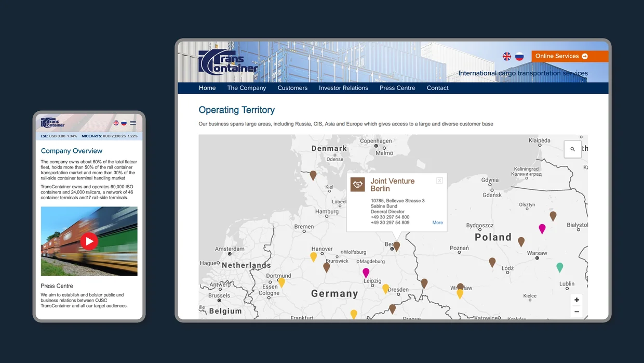Zoom in on the map with plus button
Viewport: 644px width, 363px height.
576,300
